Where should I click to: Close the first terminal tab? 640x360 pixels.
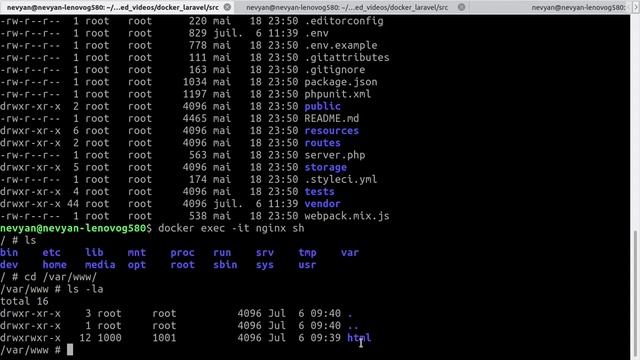227,7
